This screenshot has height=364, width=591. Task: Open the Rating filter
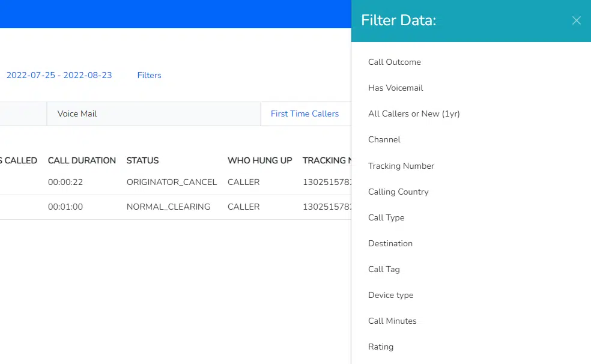coord(380,347)
